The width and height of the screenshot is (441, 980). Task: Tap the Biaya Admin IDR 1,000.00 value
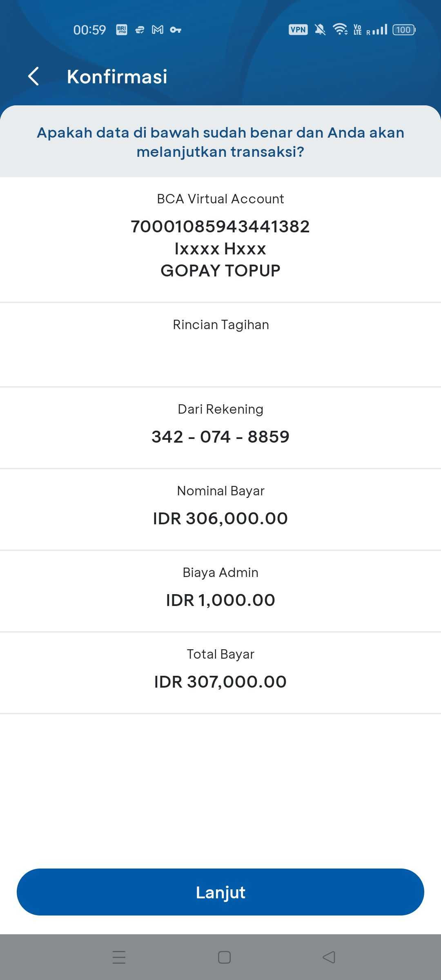[x=220, y=600]
